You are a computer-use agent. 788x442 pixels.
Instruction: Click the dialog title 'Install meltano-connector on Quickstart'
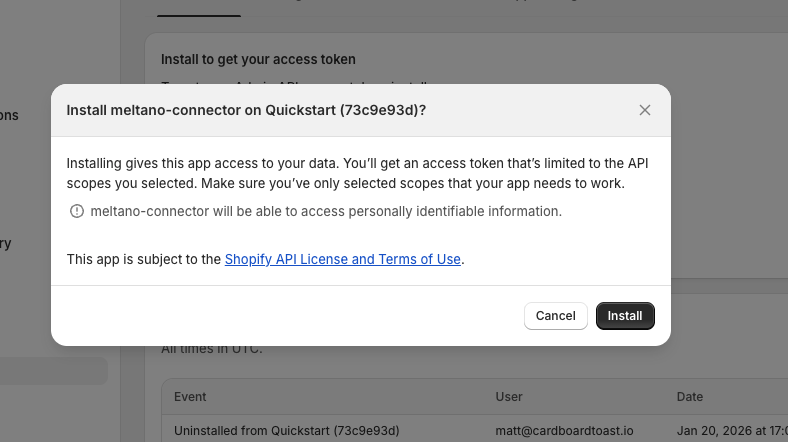tap(246, 110)
